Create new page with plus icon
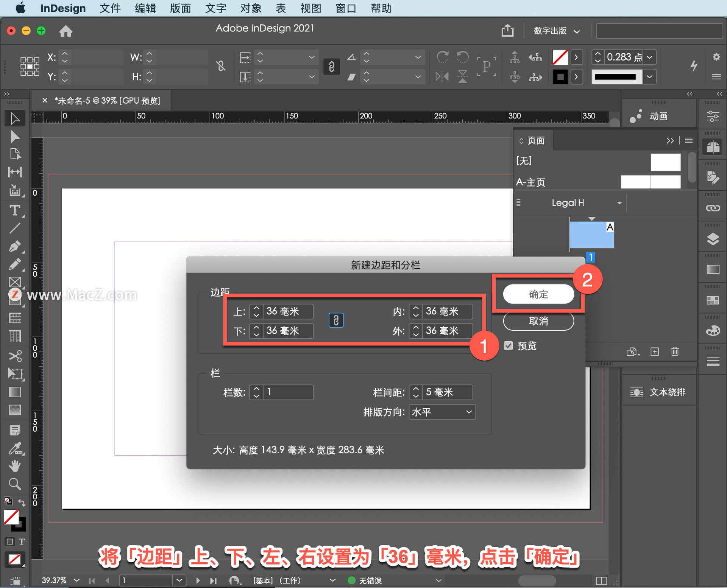This screenshot has height=588, width=727. pos(655,352)
